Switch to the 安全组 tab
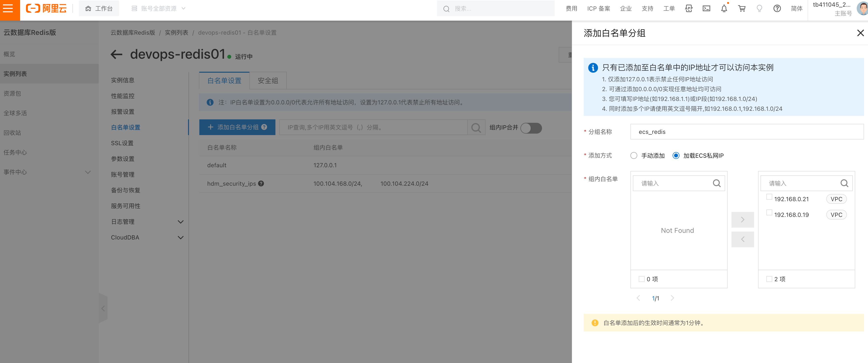Image resolution: width=868 pixels, height=363 pixels. (268, 81)
